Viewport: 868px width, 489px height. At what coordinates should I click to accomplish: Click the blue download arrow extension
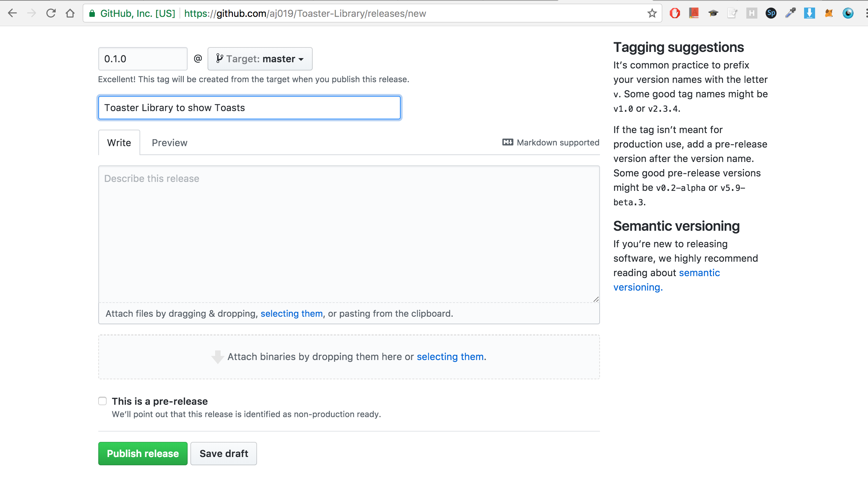pyautogui.click(x=810, y=13)
